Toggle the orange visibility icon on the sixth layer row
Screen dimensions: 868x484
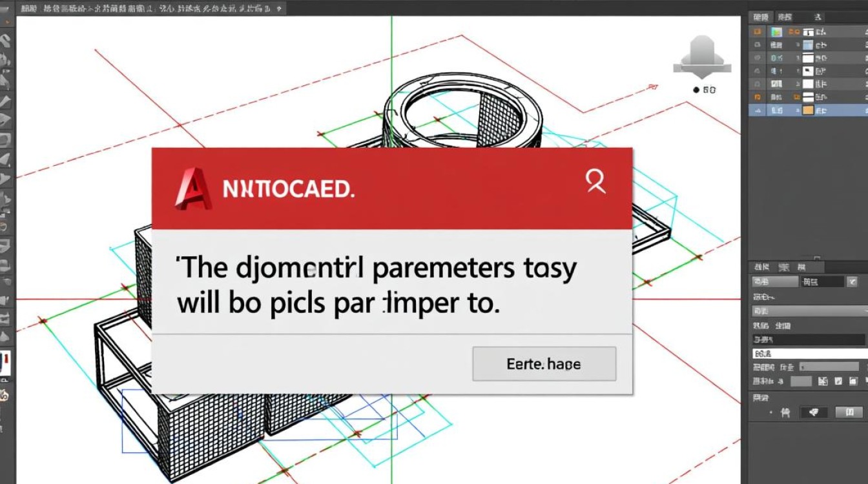758,97
